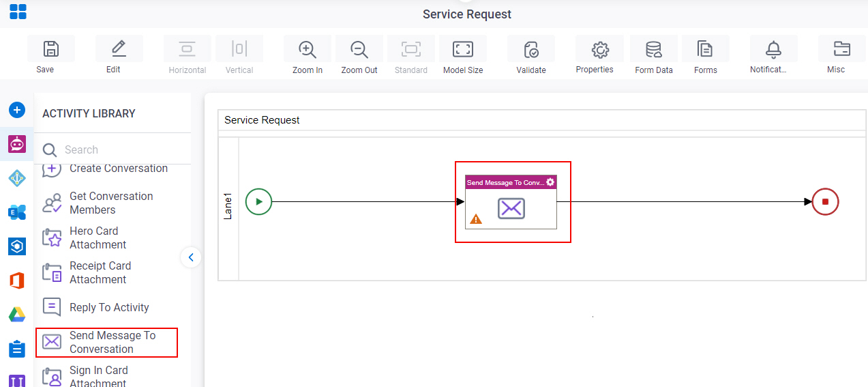The image size is (868, 387).
Task: Click the Lane1 swimlane label
Action: click(228, 207)
